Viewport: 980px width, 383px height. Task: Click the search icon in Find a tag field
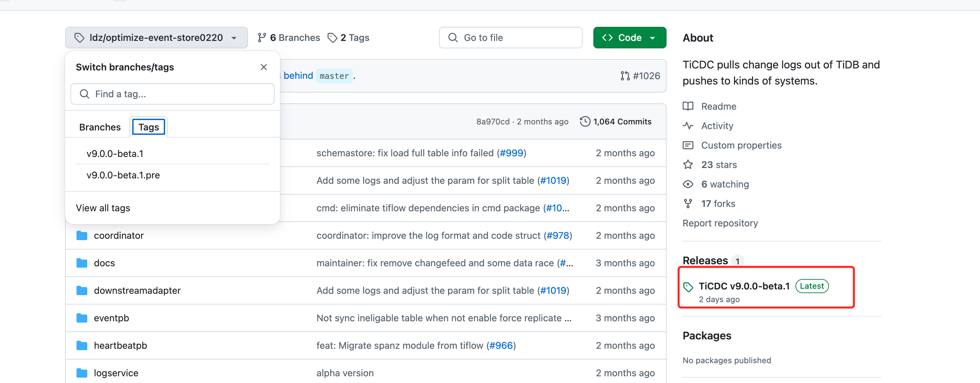pyautogui.click(x=85, y=94)
